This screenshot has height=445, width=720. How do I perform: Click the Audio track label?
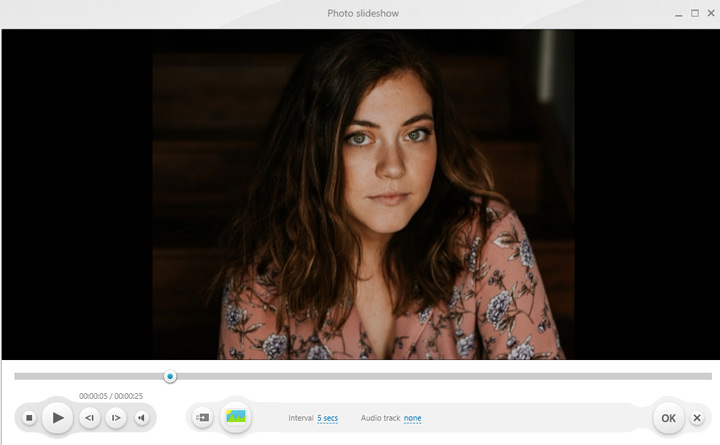tap(380, 418)
